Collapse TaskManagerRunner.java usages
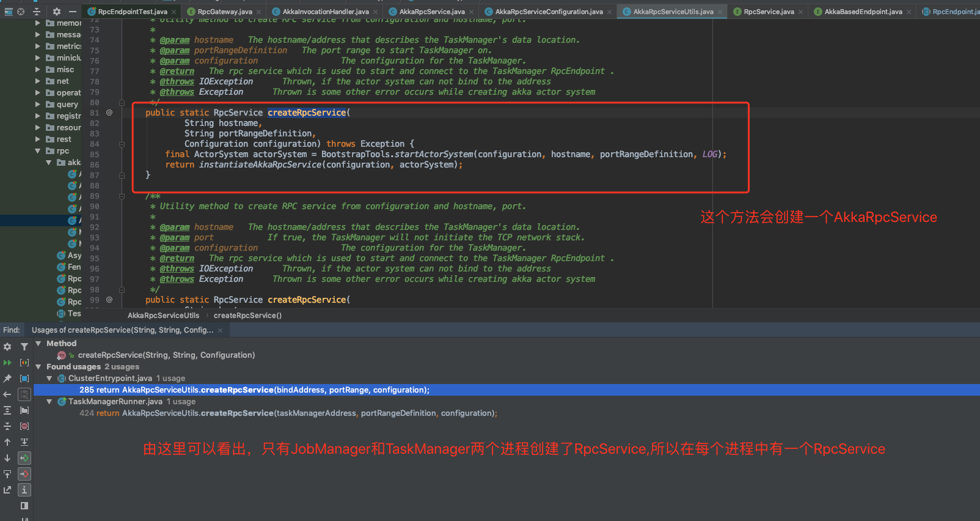This screenshot has width=980, height=521. (49, 402)
